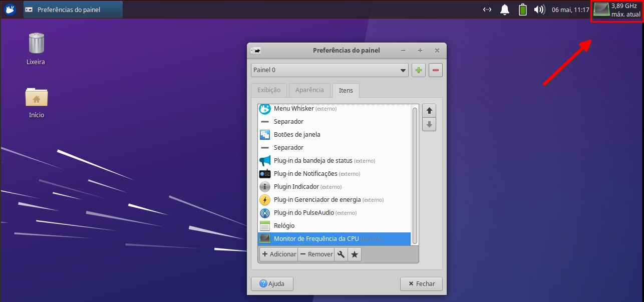Select the Menu Whisker item icon
644x302 pixels.
[264, 108]
